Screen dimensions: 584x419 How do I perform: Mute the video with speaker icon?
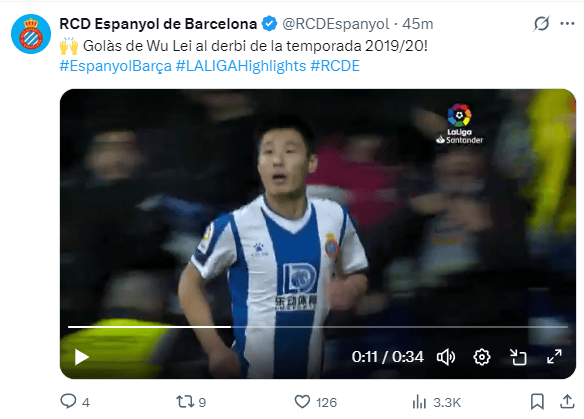[x=446, y=357]
